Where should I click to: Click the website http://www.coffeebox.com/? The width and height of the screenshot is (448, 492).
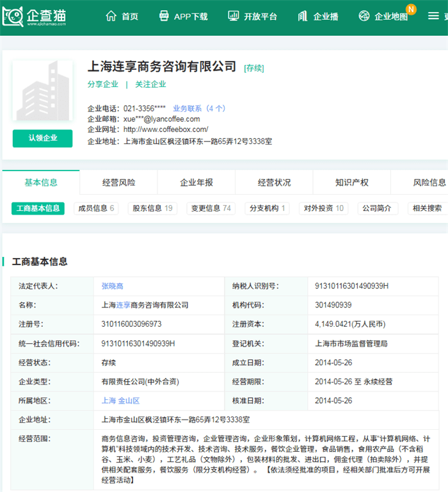[166, 129]
